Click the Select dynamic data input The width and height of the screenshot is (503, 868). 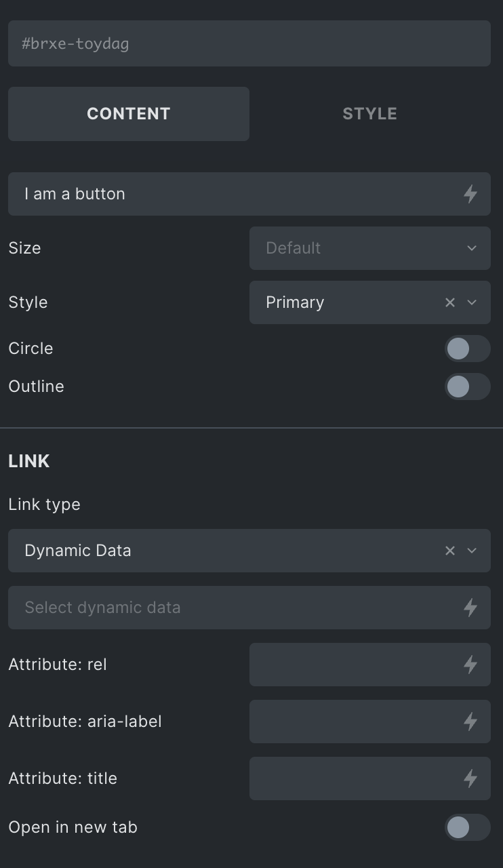tap(235, 608)
